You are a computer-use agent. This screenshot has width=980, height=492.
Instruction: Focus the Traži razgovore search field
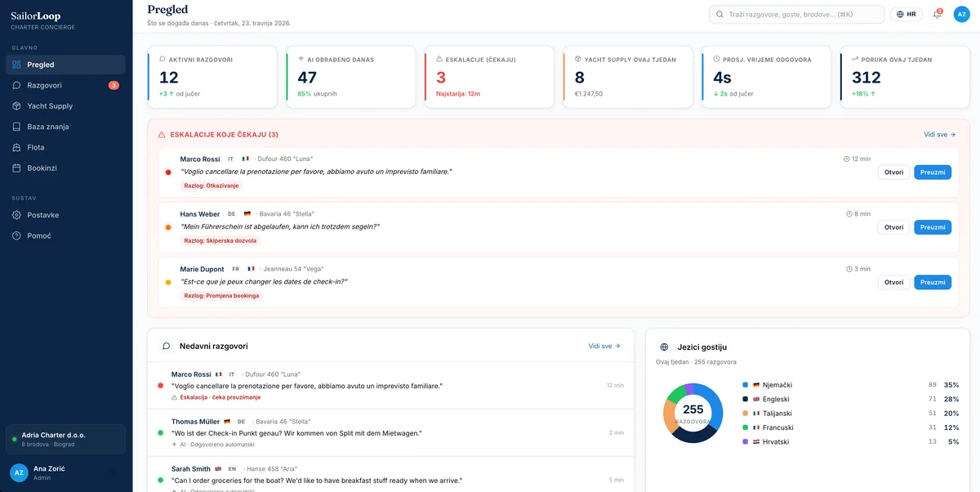tap(796, 15)
